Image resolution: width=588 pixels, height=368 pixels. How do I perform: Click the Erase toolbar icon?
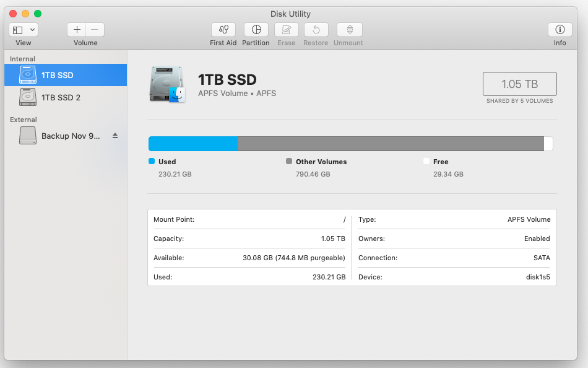tap(286, 30)
